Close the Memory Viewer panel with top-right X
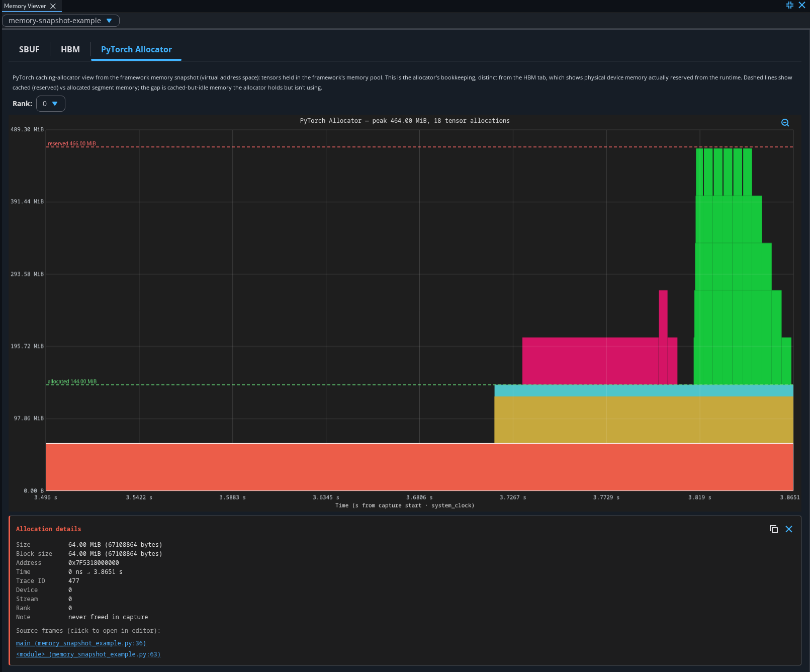810x672 pixels. pos(802,5)
